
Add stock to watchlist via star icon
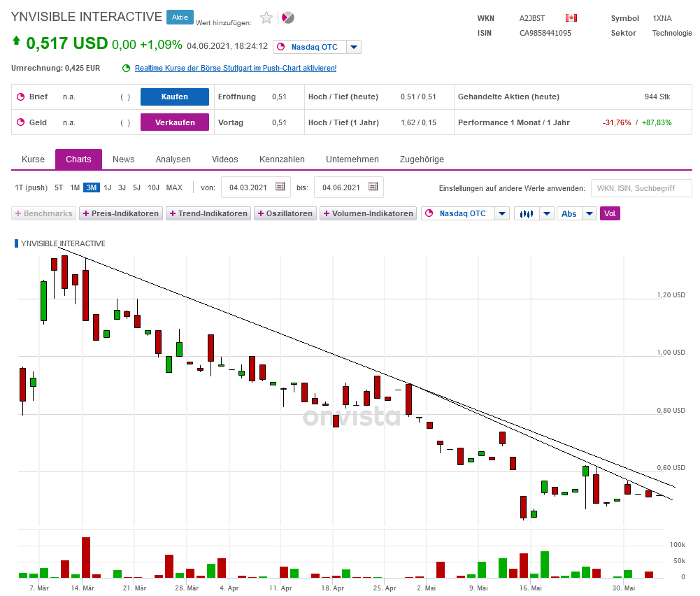tap(266, 18)
